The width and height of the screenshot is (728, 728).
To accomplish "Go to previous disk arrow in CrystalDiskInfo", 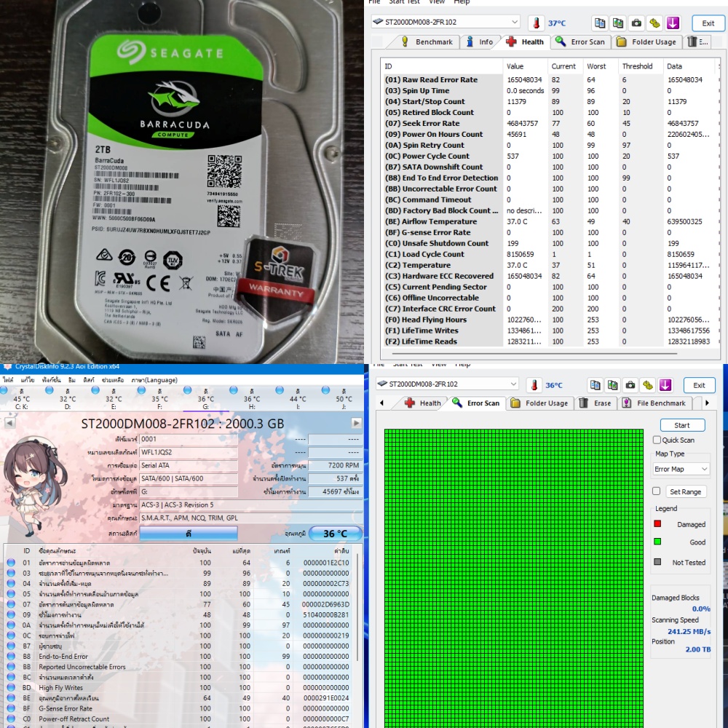I will (9, 423).
